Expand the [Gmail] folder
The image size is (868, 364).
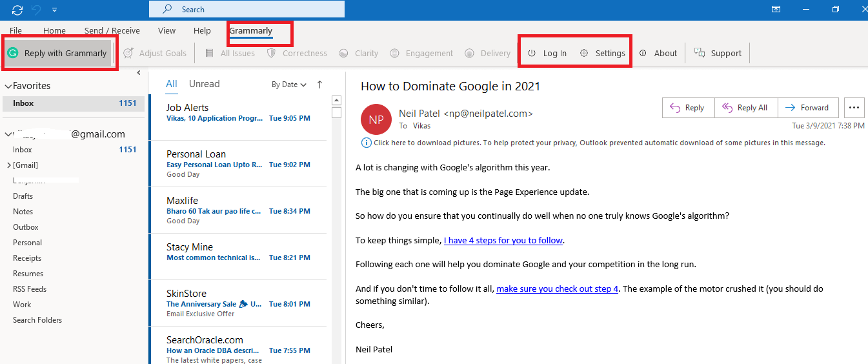8,165
